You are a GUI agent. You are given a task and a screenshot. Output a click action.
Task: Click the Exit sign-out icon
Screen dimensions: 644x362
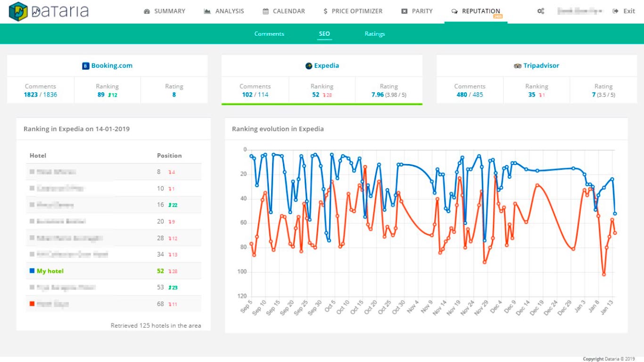[x=615, y=11]
